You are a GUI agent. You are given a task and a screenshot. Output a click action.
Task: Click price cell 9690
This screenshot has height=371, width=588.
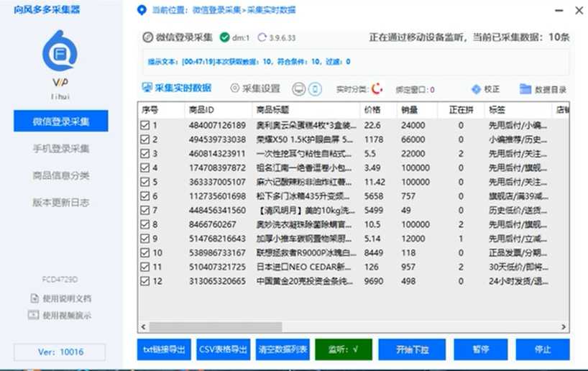(374, 281)
